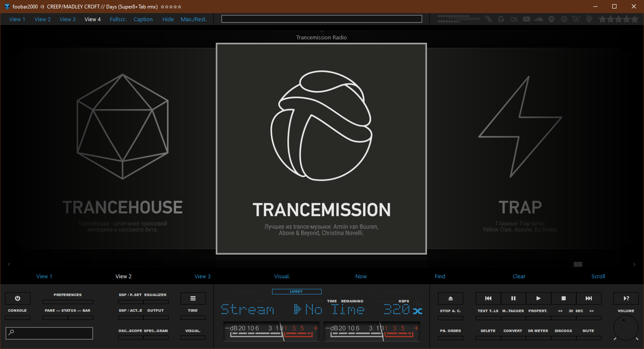This screenshot has height=349, width=644.
Task: Click the Google search icon
Action: coord(501,19)
